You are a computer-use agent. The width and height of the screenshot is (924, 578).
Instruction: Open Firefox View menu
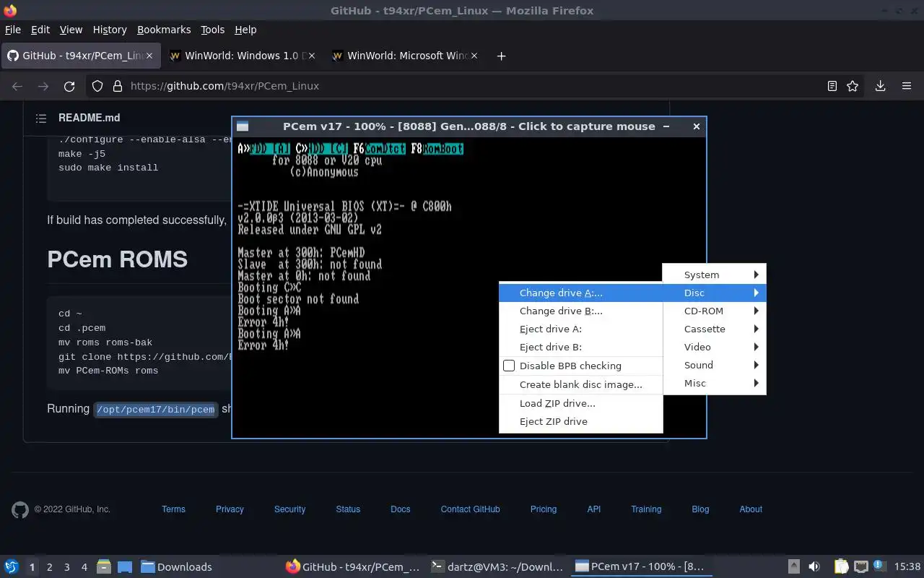71,30
